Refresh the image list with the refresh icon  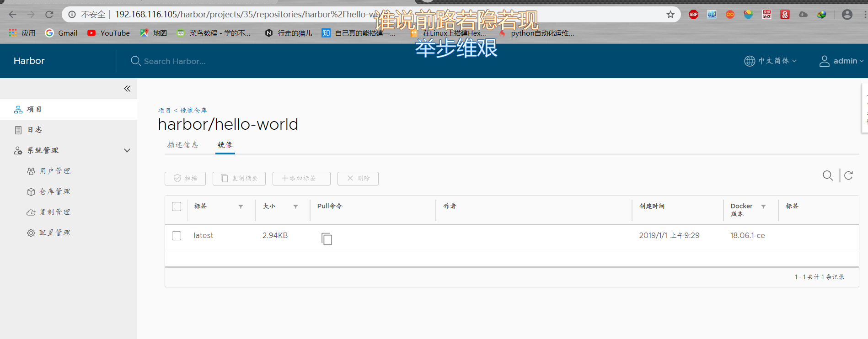(848, 175)
